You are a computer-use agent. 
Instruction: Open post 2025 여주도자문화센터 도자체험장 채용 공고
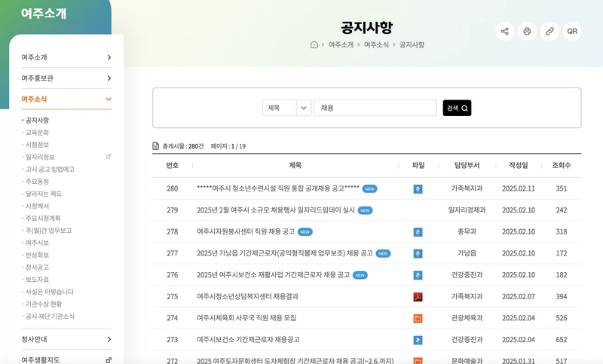click(295, 360)
